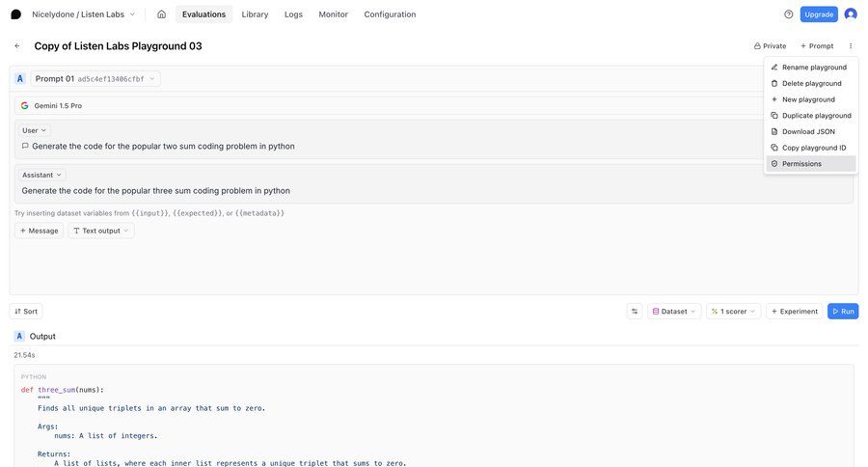This screenshot has width=868, height=467.
Task: Select Delete playground menu entry
Action: (810, 83)
